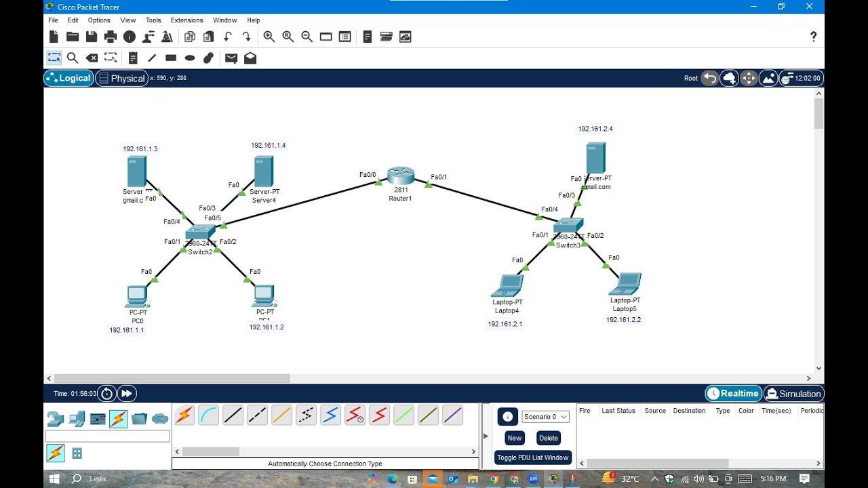Click Toggle PDU List Window button
This screenshot has height=488, width=868.
click(533, 457)
